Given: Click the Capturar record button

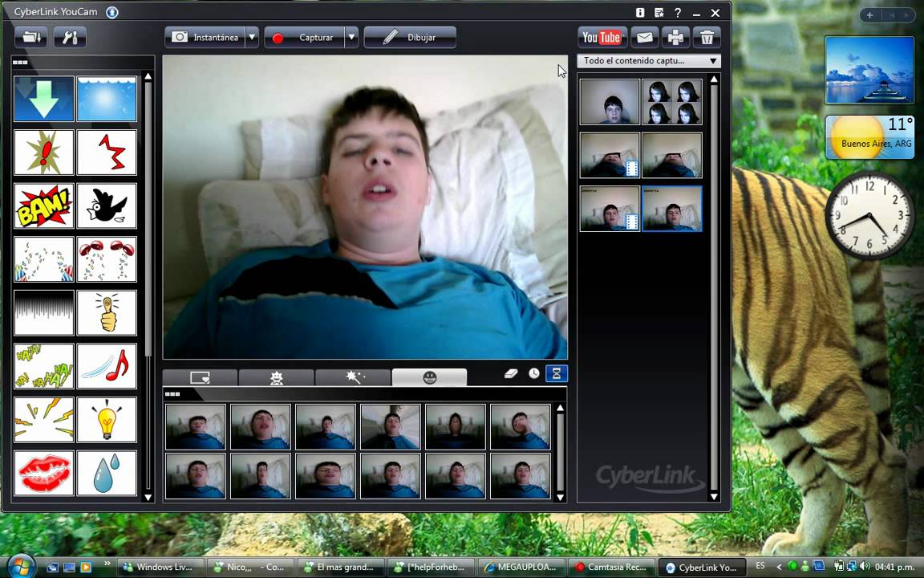Looking at the screenshot, I should tap(303, 37).
